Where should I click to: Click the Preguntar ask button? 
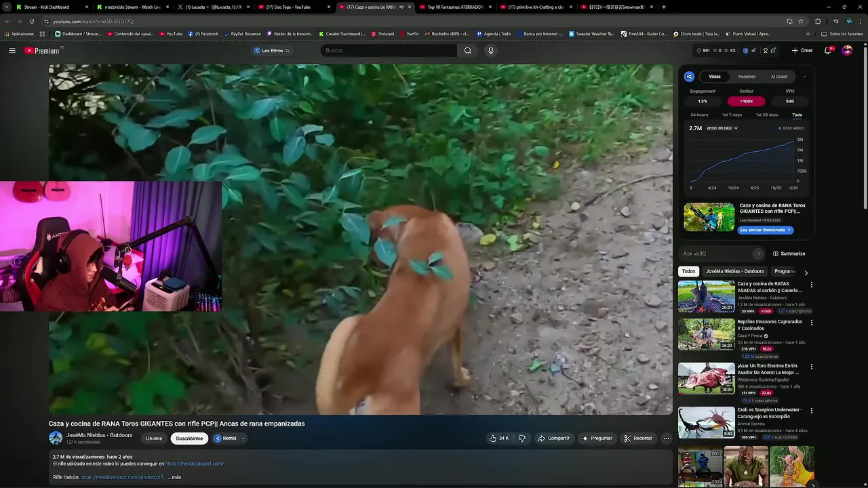tap(597, 439)
